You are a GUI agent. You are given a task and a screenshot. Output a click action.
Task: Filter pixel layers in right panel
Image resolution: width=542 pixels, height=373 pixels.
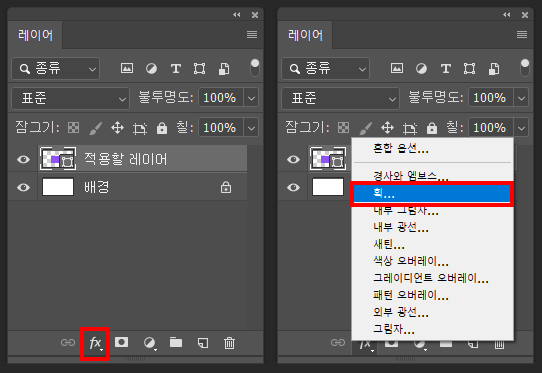pos(397,68)
